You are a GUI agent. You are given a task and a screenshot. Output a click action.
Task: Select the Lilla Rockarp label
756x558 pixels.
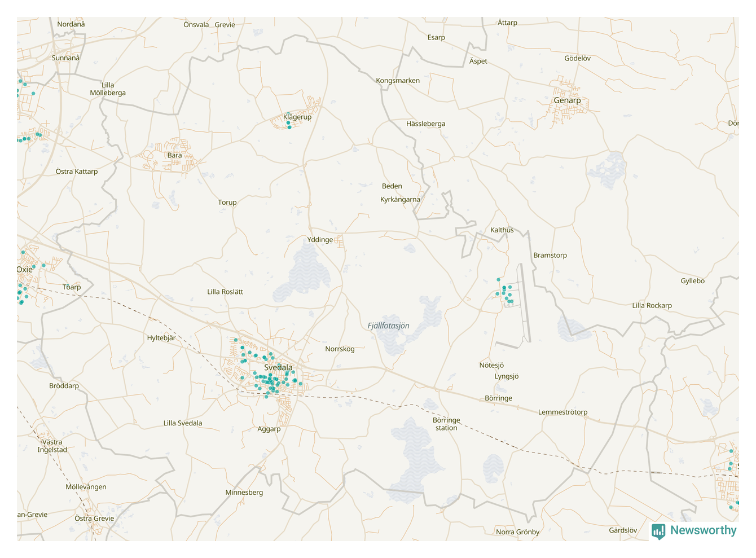[652, 305]
